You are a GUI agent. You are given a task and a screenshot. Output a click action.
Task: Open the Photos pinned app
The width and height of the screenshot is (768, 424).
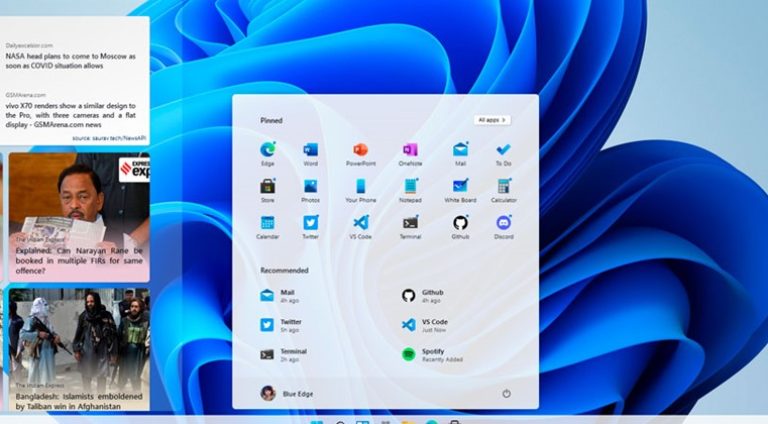(x=311, y=190)
